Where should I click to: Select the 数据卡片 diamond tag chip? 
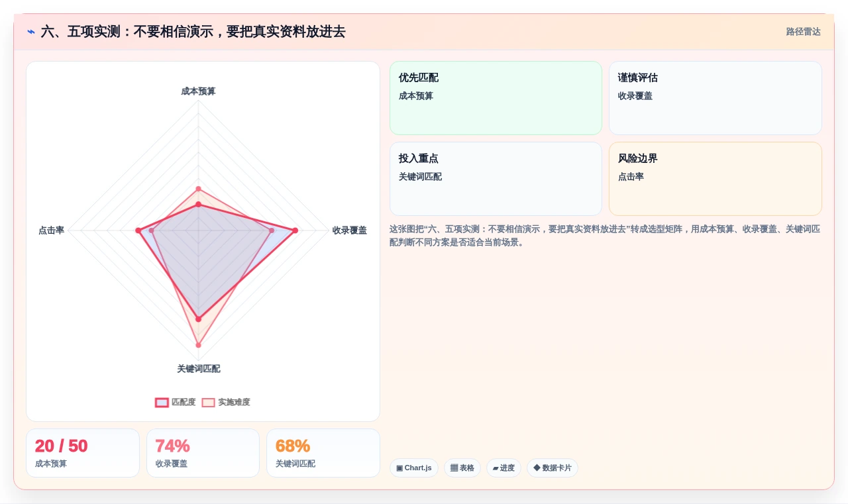(x=553, y=468)
